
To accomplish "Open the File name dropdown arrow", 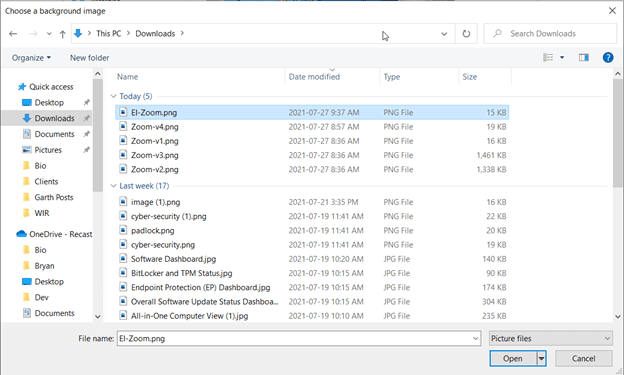I will (x=476, y=338).
